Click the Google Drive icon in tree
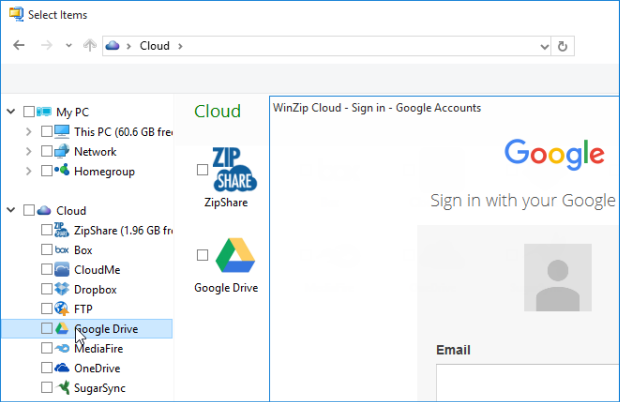 click(62, 328)
